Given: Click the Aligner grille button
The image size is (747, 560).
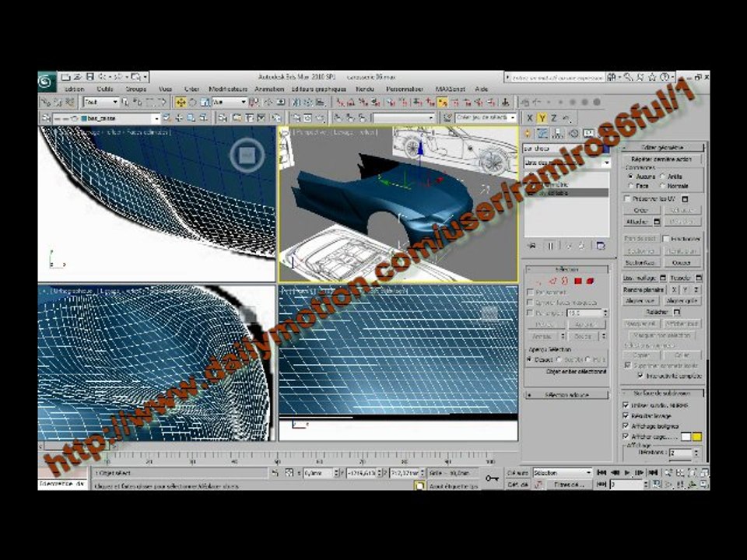Looking at the screenshot, I should point(682,301).
